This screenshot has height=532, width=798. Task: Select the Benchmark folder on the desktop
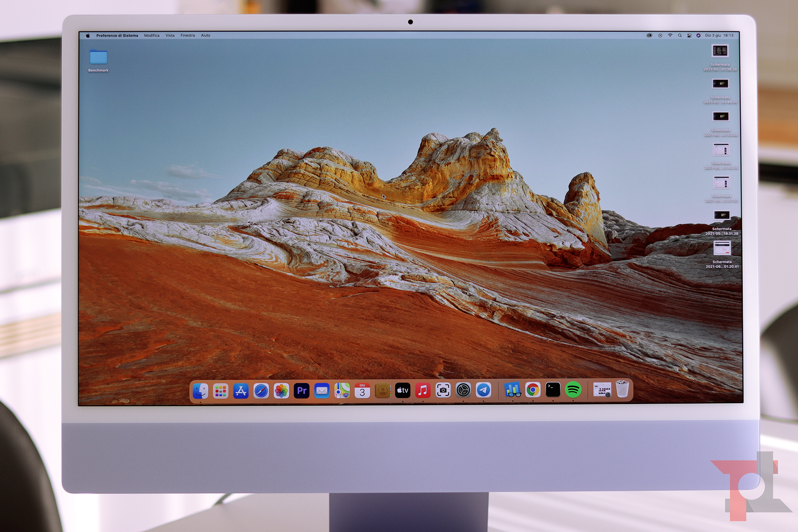click(99, 57)
